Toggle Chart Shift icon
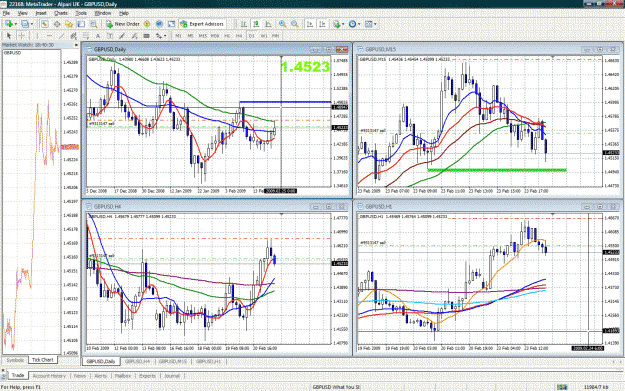 pyautogui.click(x=322, y=24)
